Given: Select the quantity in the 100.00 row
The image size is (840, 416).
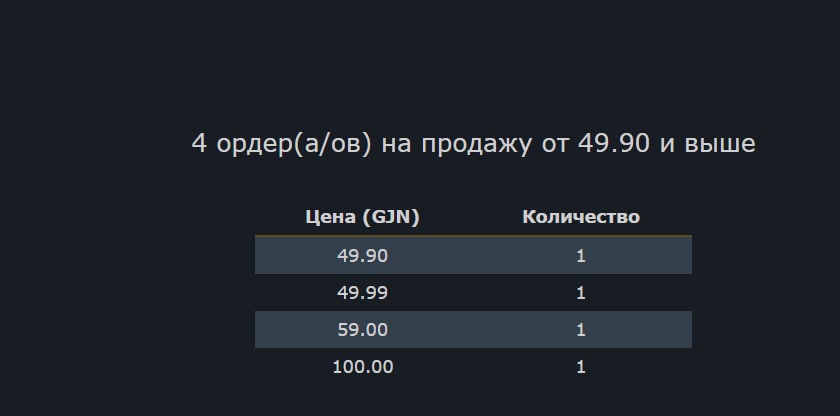Looking at the screenshot, I should click(x=581, y=367).
